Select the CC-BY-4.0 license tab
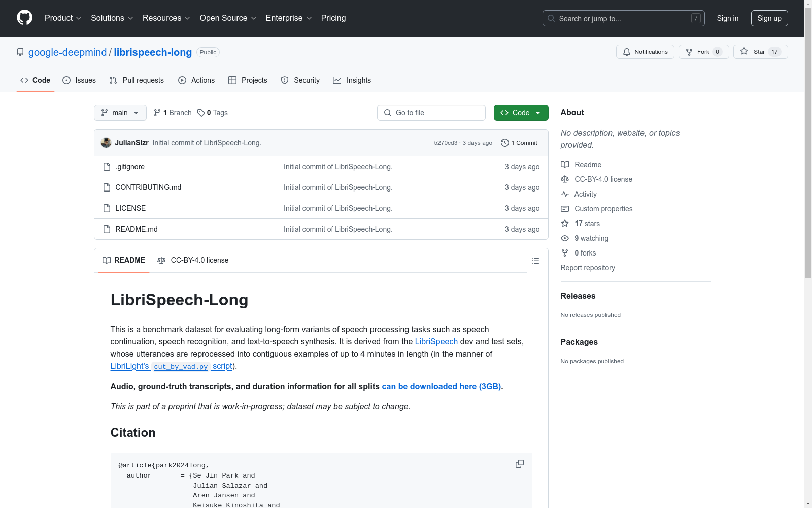812x508 pixels. (x=193, y=260)
